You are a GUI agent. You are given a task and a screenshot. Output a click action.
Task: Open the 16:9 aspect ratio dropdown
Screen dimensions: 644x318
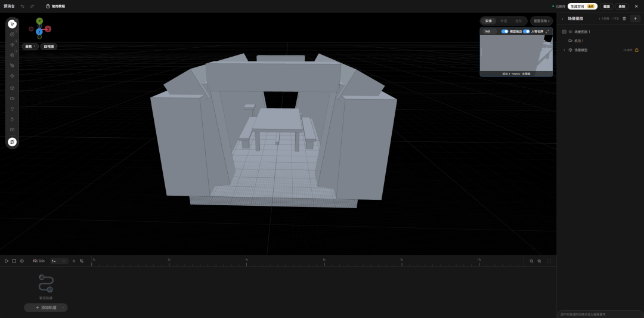pos(490,31)
